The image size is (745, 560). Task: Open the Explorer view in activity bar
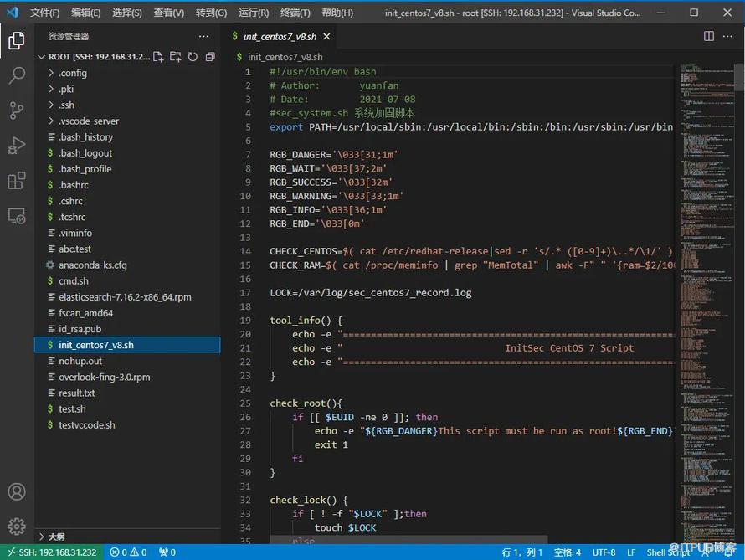(x=17, y=40)
